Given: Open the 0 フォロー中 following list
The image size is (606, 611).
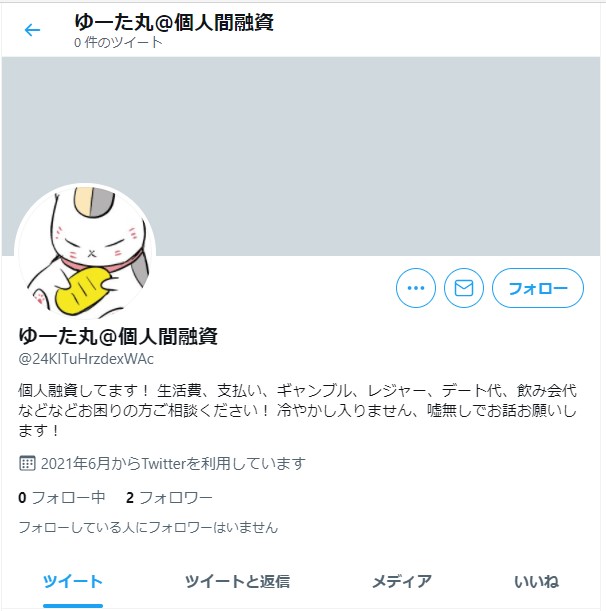Looking at the screenshot, I should click(62, 498).
